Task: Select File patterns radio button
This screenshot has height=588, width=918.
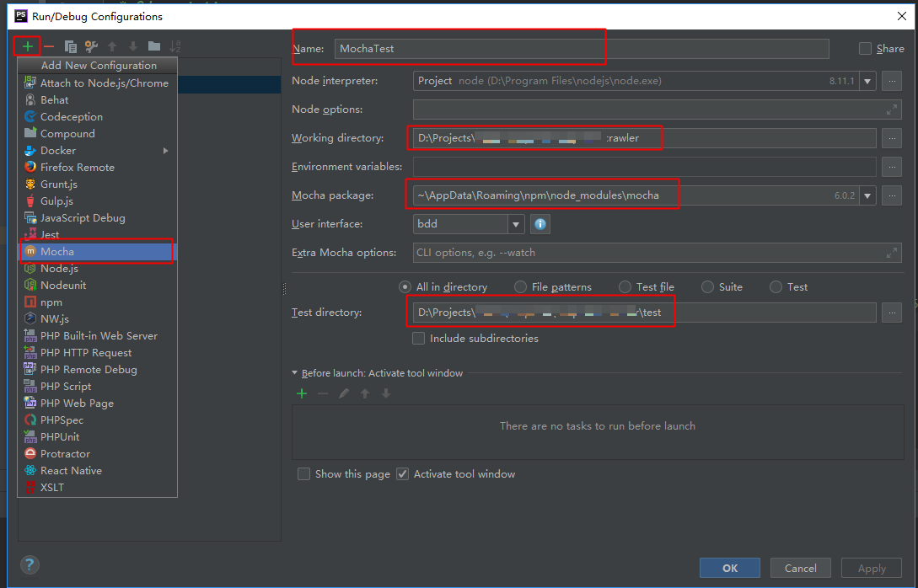Action: (520, 286)
